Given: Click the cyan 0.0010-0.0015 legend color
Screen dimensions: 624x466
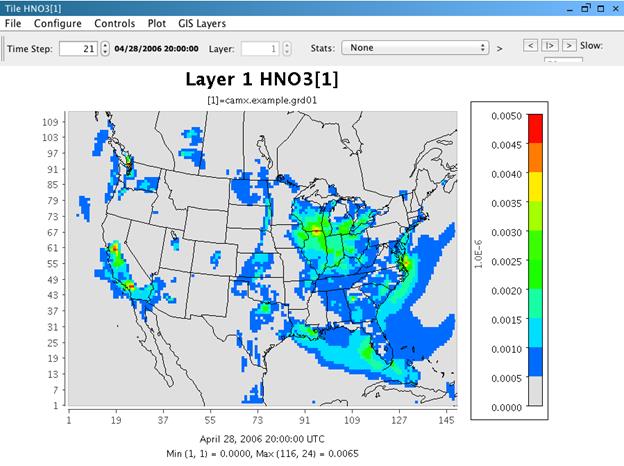Looking at the screenshot, I should [535, 332].
